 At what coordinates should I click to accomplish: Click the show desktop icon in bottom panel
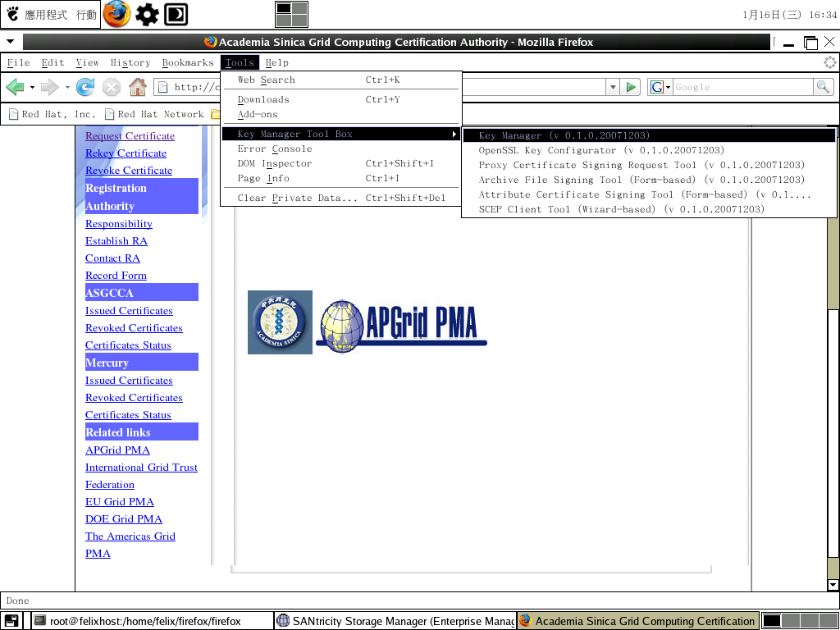(11, 621)
